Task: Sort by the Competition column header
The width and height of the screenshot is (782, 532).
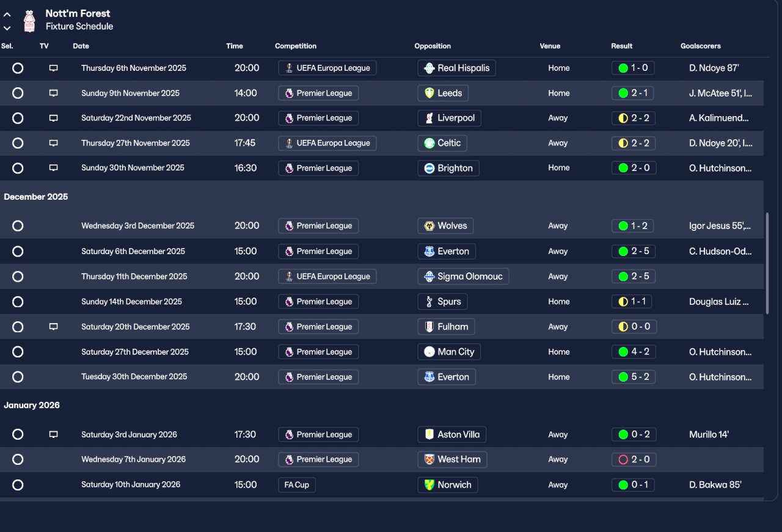Action: (296, 46)
